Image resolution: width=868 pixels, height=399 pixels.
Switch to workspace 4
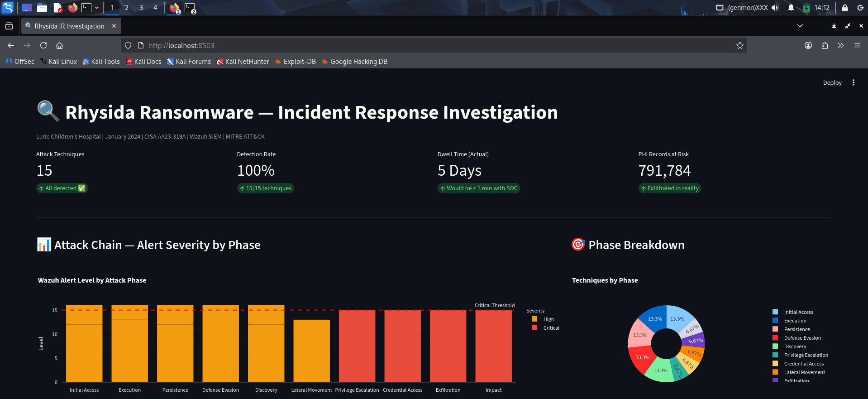[x=155, y=8]
